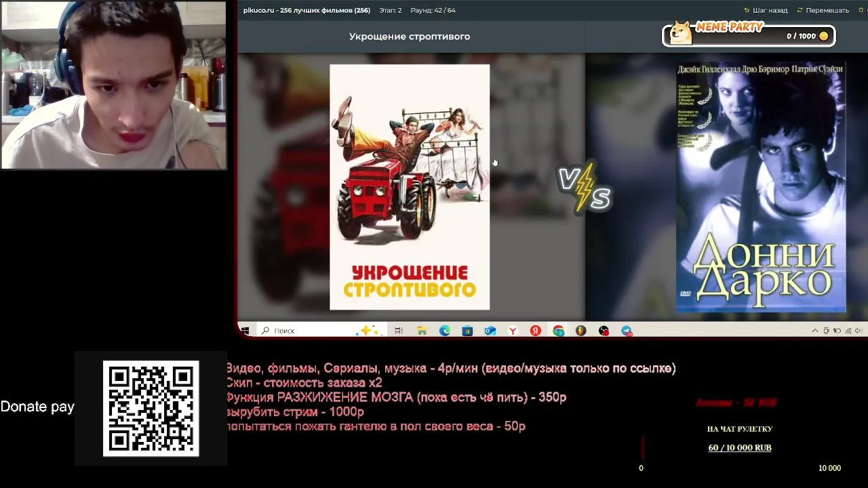The image size is (868, 488).
Task: Click the Donate pay QR code
Action: [x=151, y=408]
